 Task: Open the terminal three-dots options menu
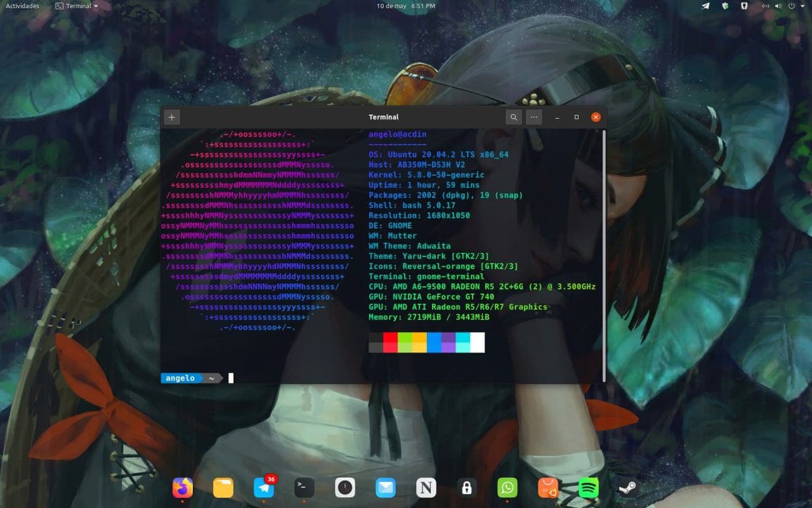click(x=534, y=117)
